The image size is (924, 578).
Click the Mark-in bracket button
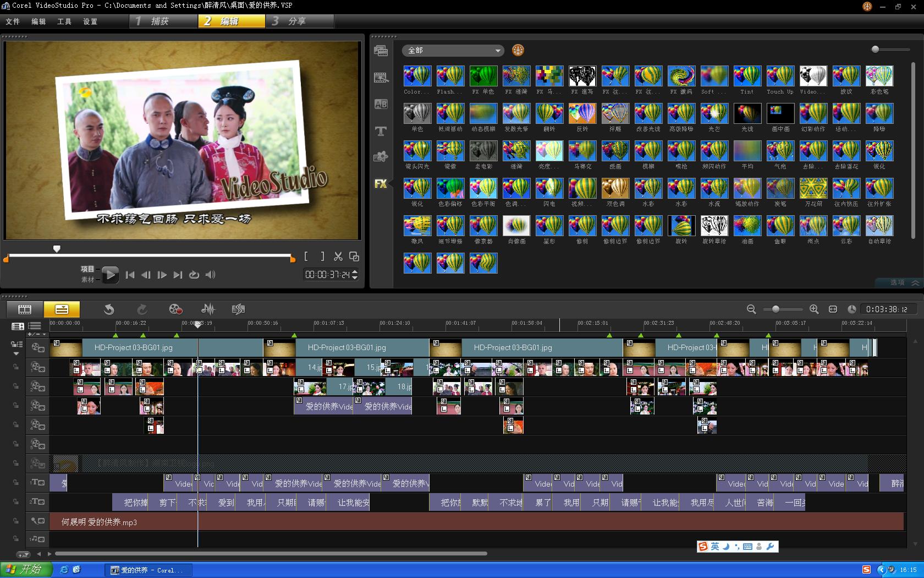click(x=307, y=257)
